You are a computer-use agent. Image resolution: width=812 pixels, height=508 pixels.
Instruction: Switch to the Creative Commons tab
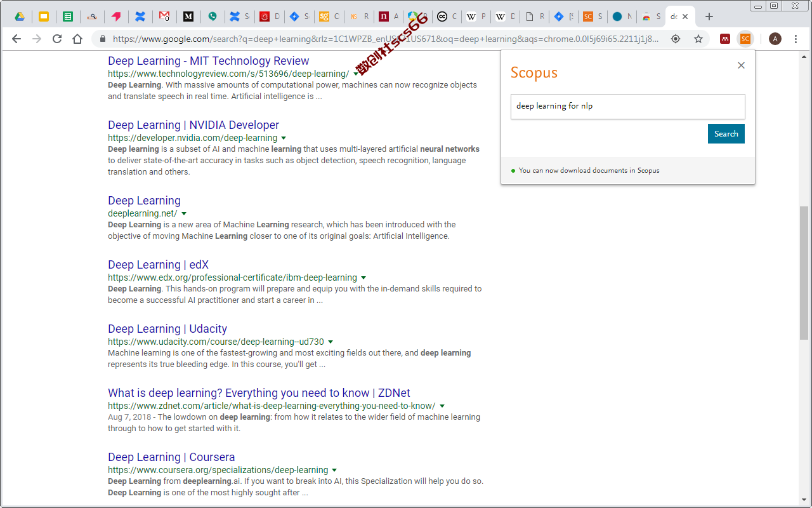[x=447, y=17]
